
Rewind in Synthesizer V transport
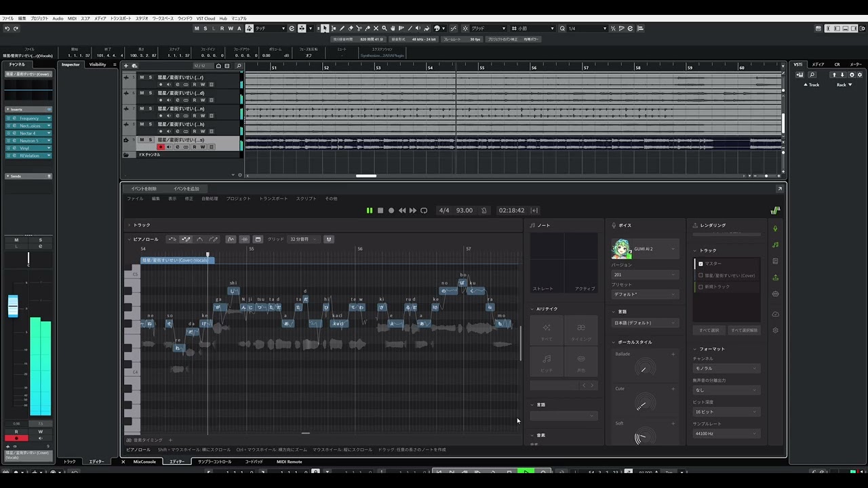point(402,211)
